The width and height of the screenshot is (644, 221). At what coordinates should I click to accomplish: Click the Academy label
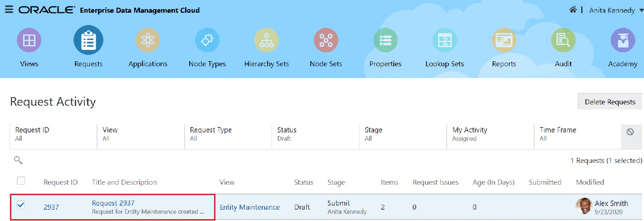[x=623, y=64]
